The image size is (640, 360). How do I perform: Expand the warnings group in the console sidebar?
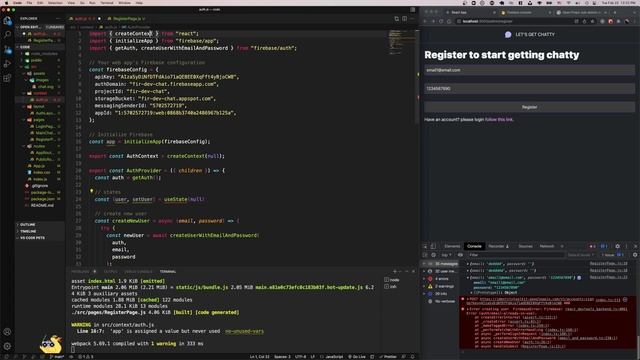438,286
